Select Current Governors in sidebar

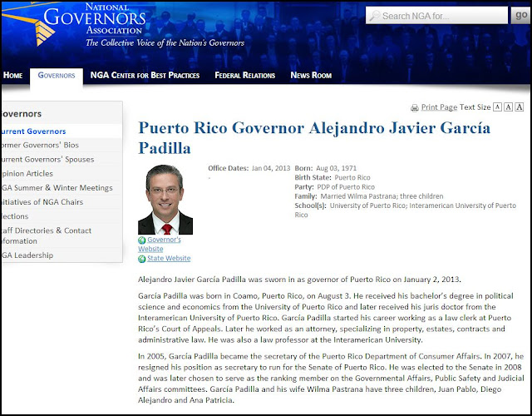[x=33, y=131]
